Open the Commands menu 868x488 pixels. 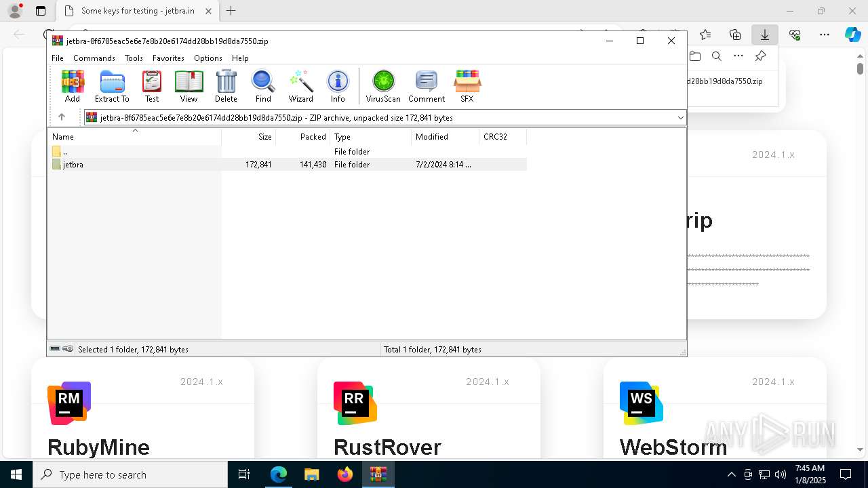pos(94,58)
